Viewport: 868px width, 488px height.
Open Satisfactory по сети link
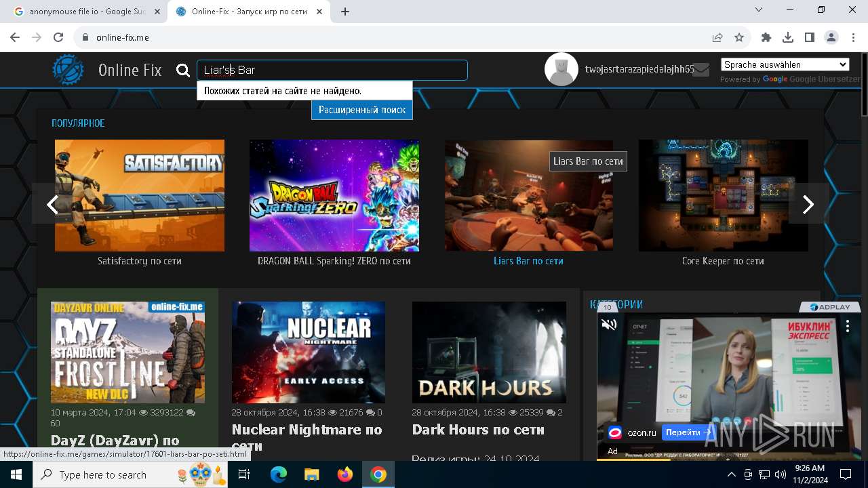(140, 261)
